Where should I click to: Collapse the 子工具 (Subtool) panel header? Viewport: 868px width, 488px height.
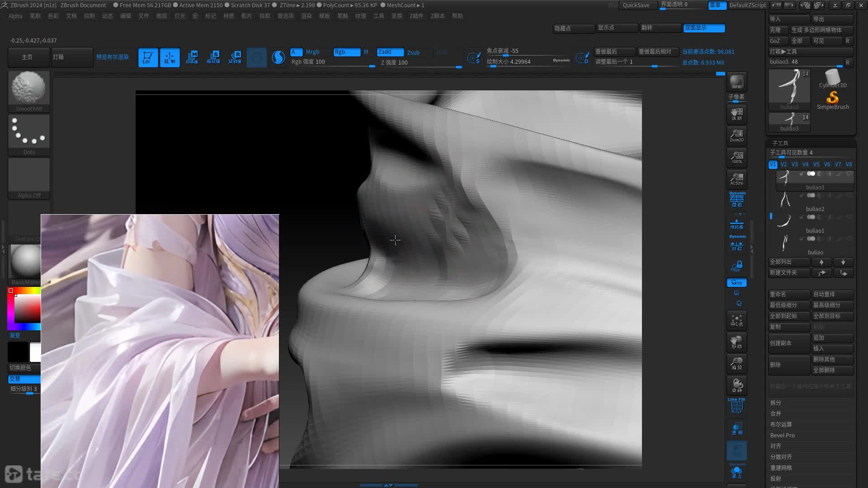(x=780, y=143)
